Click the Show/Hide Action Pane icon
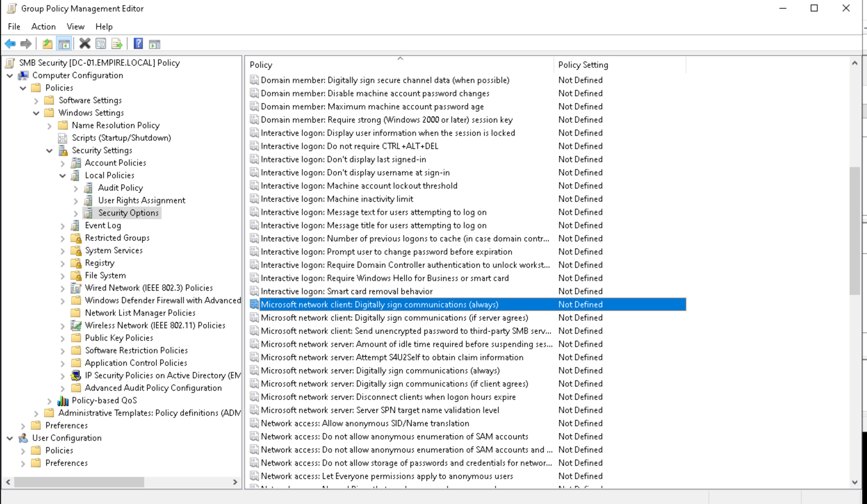Image resolution: width=867 pixels, height=504 pixels. tap(155, 44)
